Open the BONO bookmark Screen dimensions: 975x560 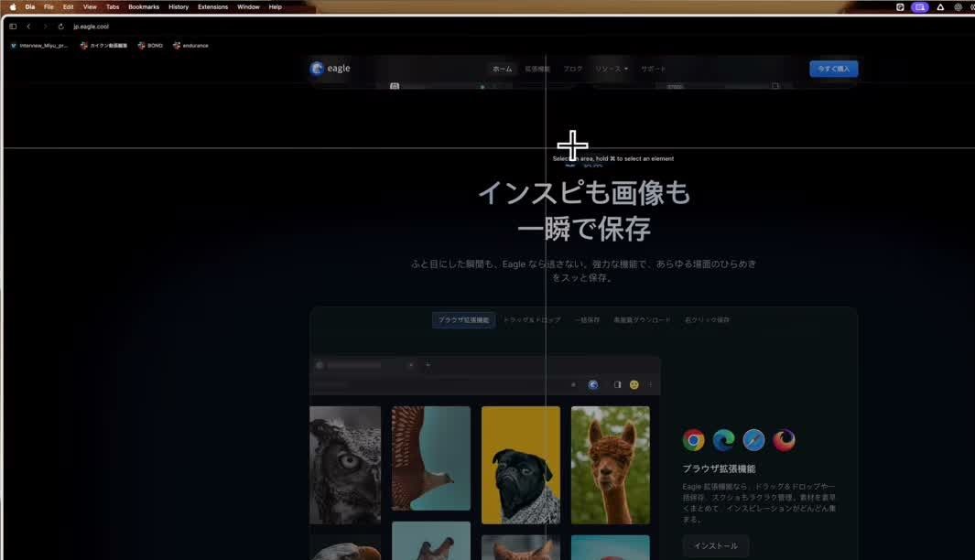(x=150, y=46)
